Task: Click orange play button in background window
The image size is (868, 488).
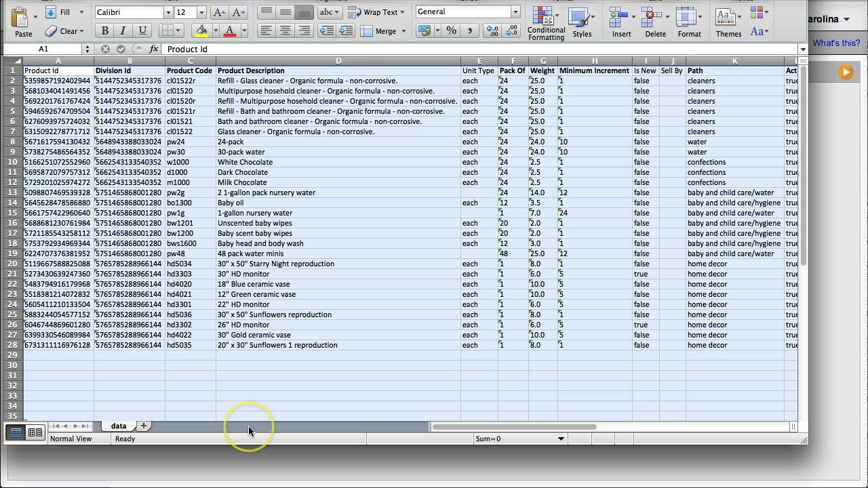Action: point(846,72)
